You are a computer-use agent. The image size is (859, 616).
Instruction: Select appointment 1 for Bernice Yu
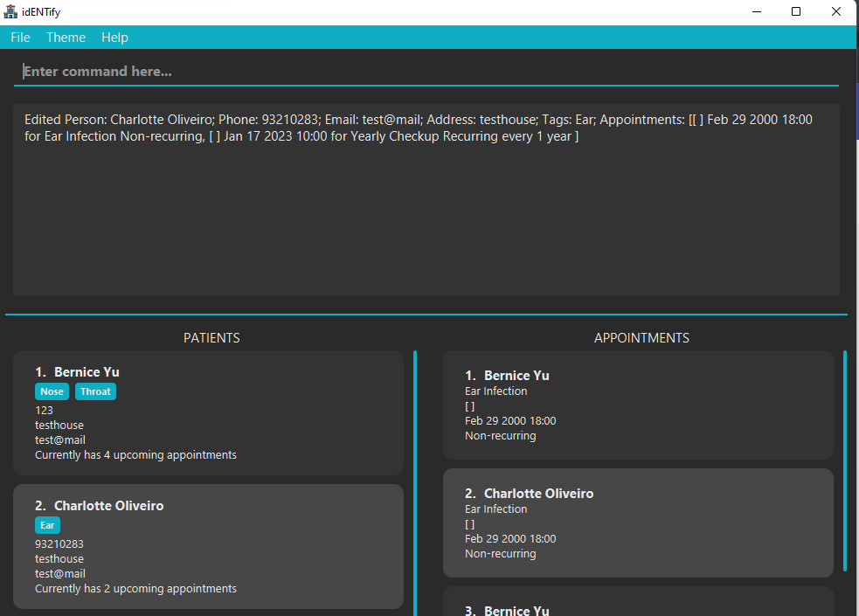pyautogui.click(x=638, y=405)
